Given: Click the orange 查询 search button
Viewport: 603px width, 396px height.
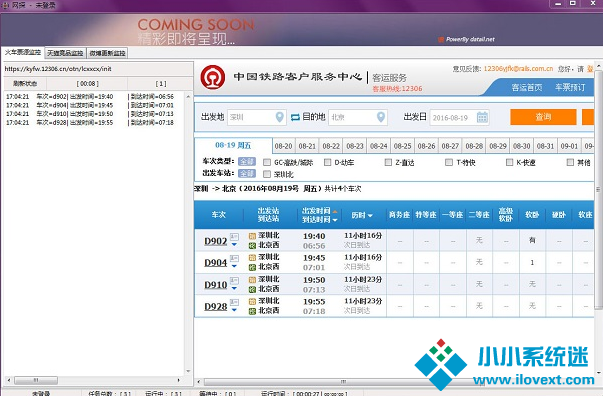Looking at the screenshot, I should pyautogui.click(x=543, y=117).
